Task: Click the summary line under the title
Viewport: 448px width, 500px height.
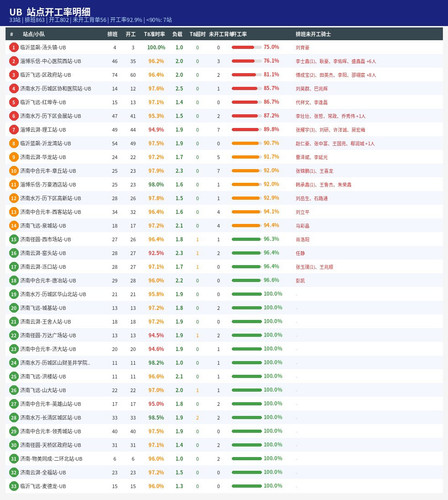Action: point(91,20)
